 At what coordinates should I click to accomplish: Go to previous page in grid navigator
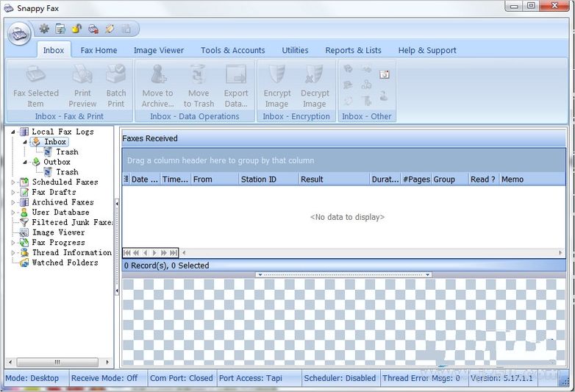click(x=136, y=253)
